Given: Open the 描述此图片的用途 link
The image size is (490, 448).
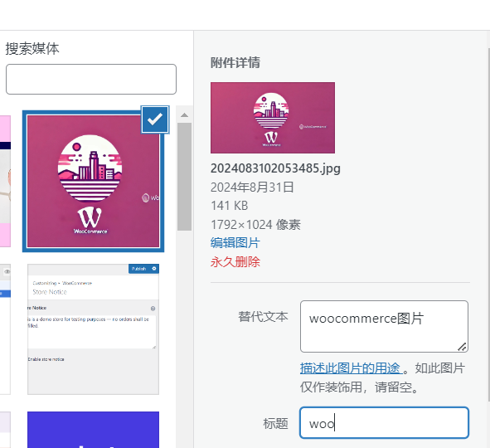Looking at the screenshot, I should [352, 368].
